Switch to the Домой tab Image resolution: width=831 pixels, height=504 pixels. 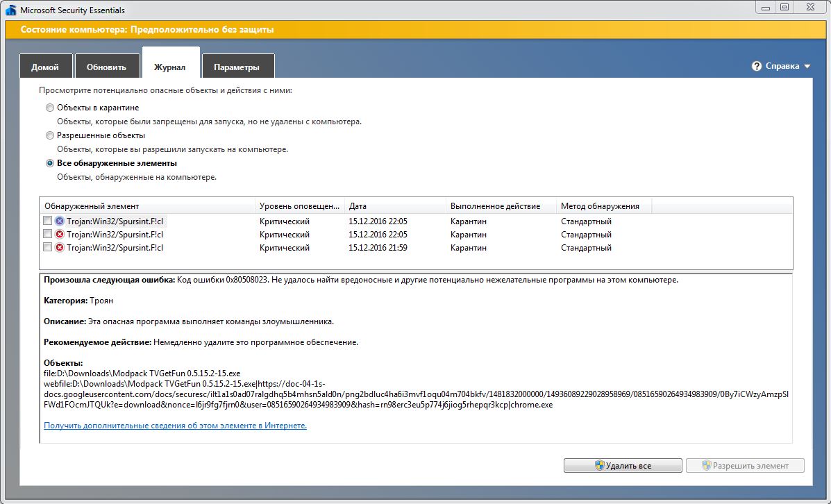46,66
